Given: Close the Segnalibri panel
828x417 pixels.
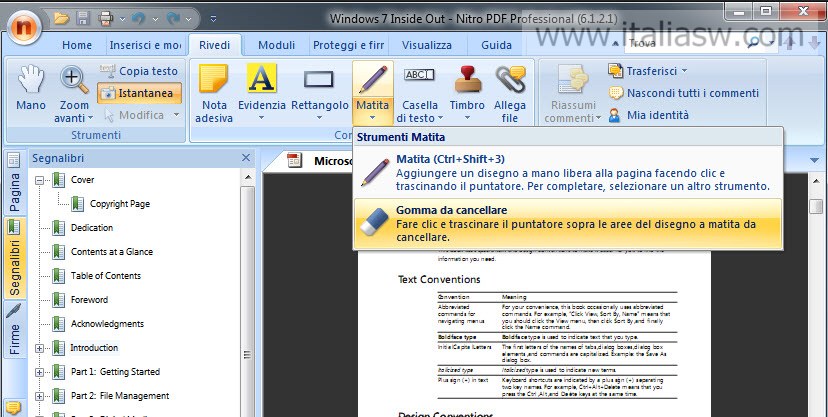Looking at the screenshot, I should point(246,158).
